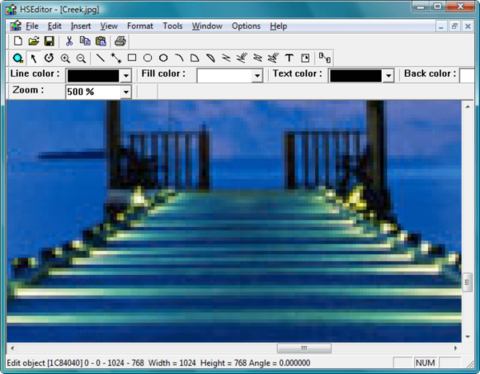Viewport: 480px width, 374px height.
Task: Open the Format menu
Action: point(140,26)
